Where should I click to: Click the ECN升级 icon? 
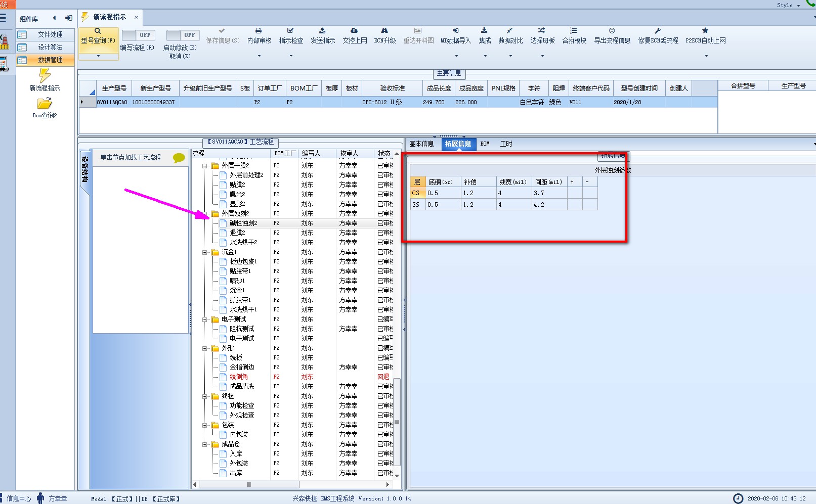pyautogui.click(x=384, y=31)
